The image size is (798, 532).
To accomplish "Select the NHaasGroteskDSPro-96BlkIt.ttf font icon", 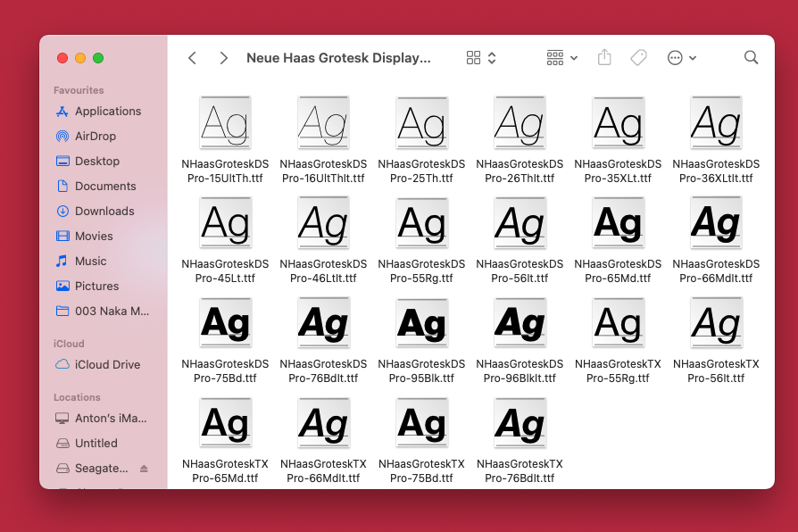I will coord(520,322).
